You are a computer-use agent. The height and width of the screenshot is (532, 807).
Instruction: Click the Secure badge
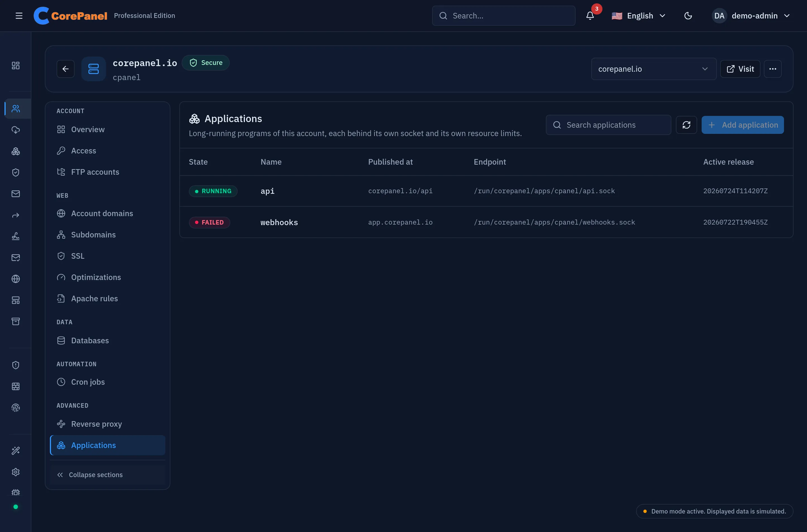(x=206, y=63)
